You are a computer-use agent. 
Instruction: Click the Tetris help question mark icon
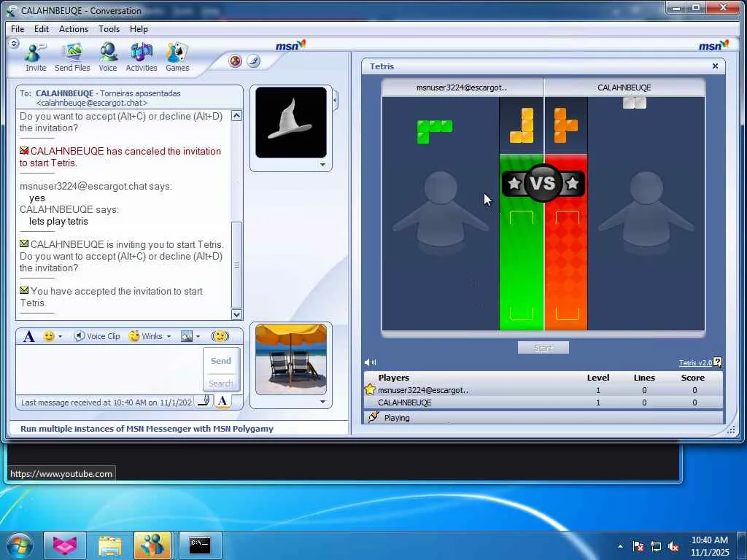click(x=718, y=362)
